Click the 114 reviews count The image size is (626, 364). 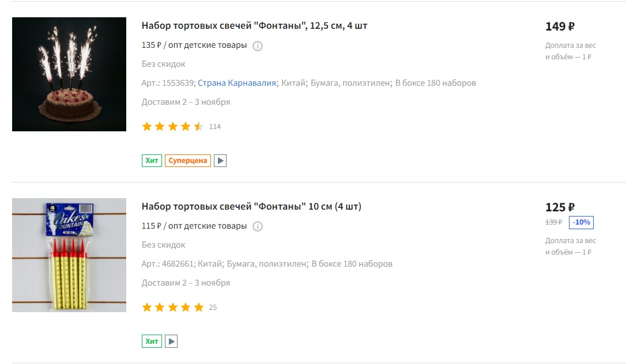[215, 127]
